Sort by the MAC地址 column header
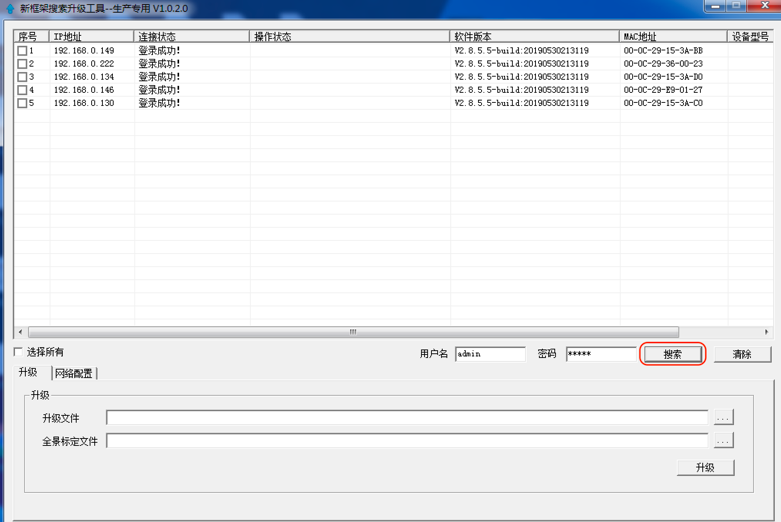The image size is (781, 522). pos(673,36)
